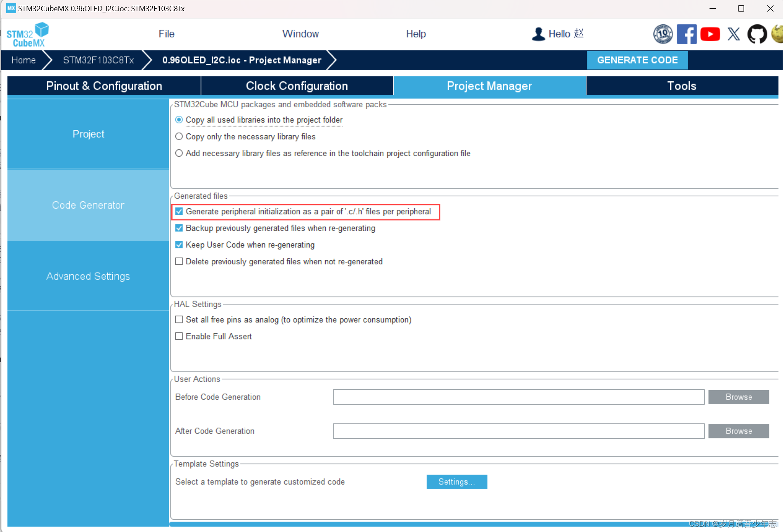Open the X (Twitter) icon link
The height and width of the screenshot is (532, 783).
pos(733,34)
